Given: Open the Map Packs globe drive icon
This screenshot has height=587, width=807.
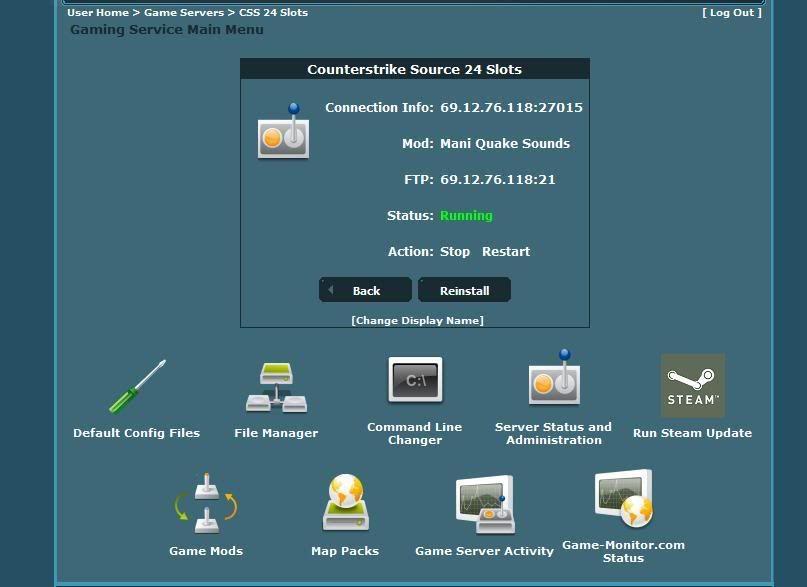Looking at the screenshot, I should 345,502.
